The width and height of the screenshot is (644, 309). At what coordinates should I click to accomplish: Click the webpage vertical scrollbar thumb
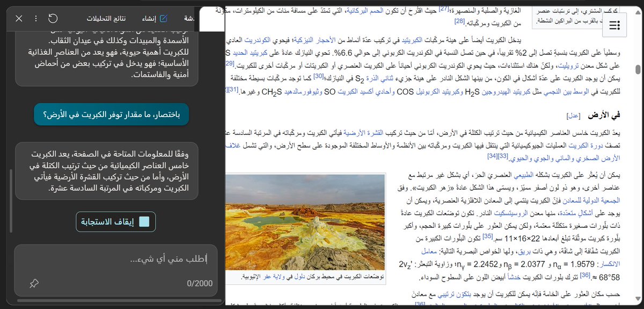pos(638,70)
